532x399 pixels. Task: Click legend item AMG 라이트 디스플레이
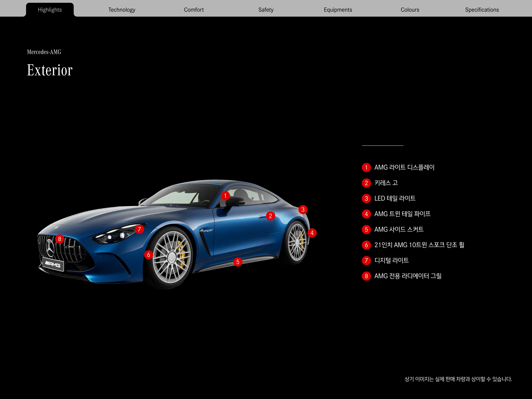click(404, 167)
